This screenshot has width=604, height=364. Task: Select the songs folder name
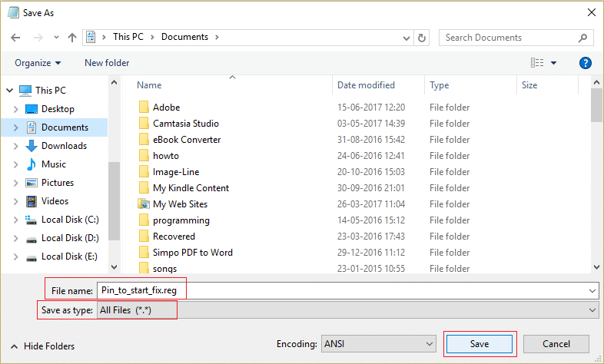(x=164, y=269)
